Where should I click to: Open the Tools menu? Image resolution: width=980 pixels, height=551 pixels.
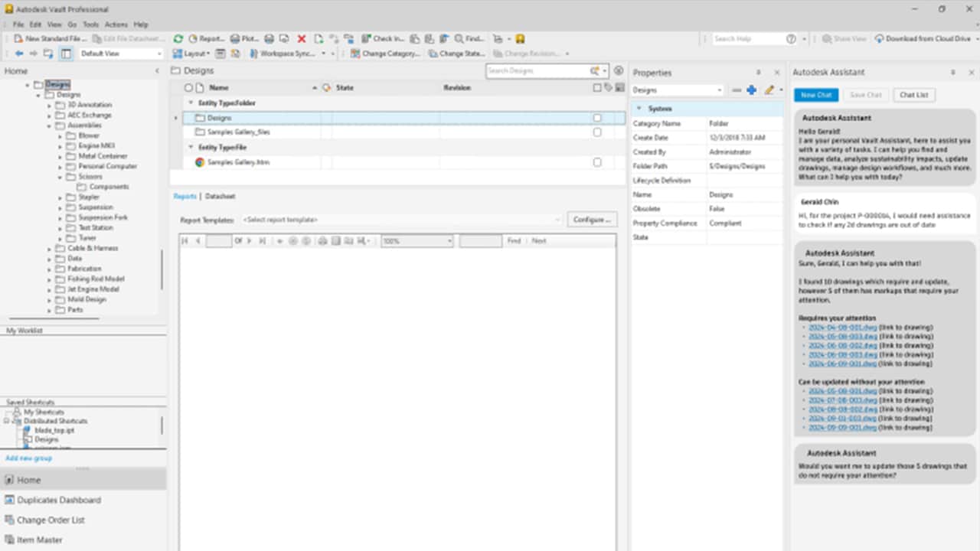(x=90, y=24)
